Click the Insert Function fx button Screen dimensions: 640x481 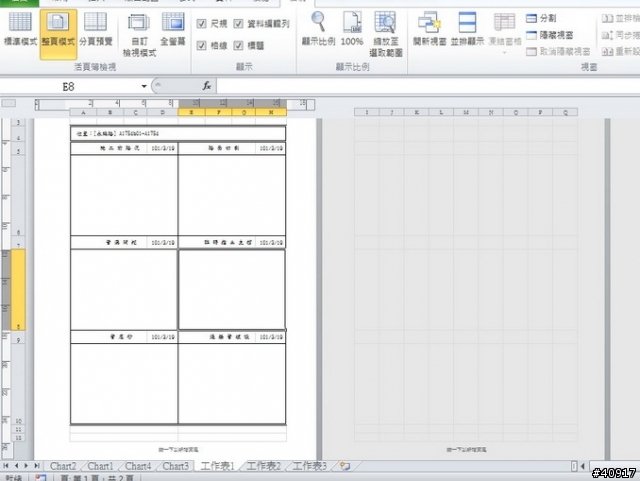pyautogui.click(x=207, y=87)
